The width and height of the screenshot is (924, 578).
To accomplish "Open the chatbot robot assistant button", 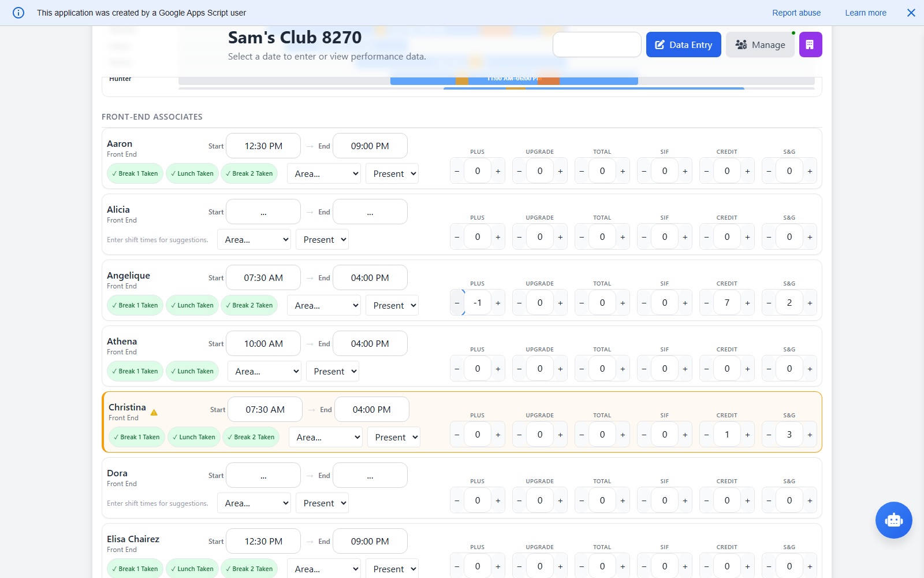I will (x=893, y=520).
